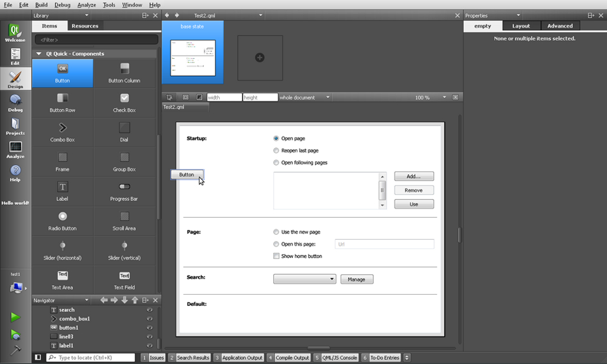This screenshot has height=364, width=607.
Task: Select the Open page radio button
Action: tap(276, 138)
